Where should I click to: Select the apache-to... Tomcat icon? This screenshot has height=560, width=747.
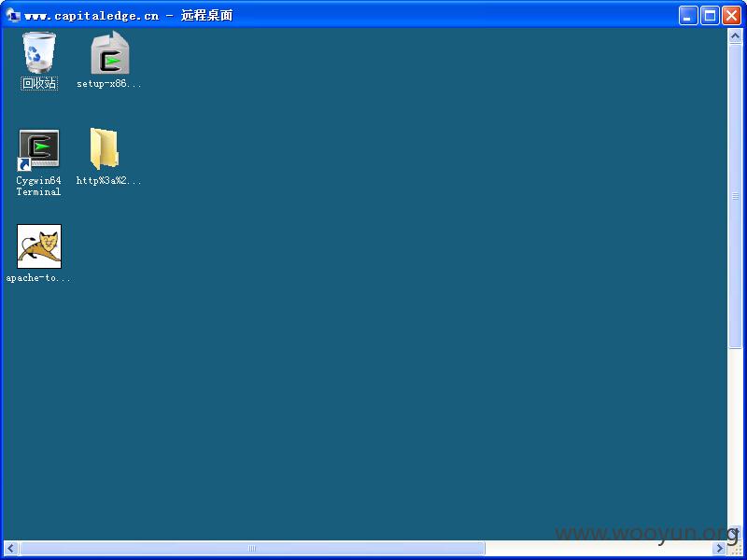(39, 246)
